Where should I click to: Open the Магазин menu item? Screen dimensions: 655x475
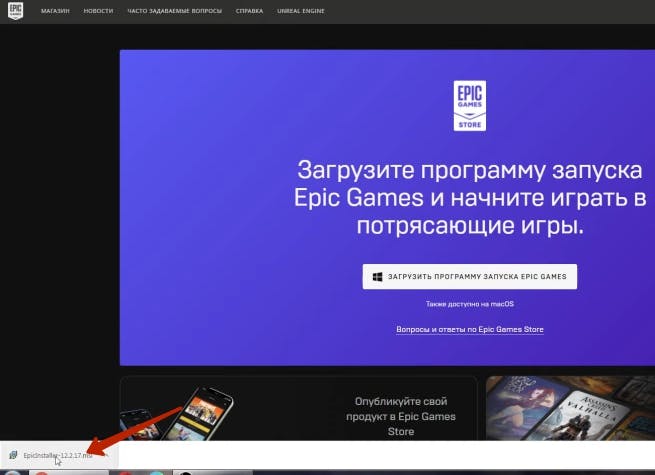point(55,11)
